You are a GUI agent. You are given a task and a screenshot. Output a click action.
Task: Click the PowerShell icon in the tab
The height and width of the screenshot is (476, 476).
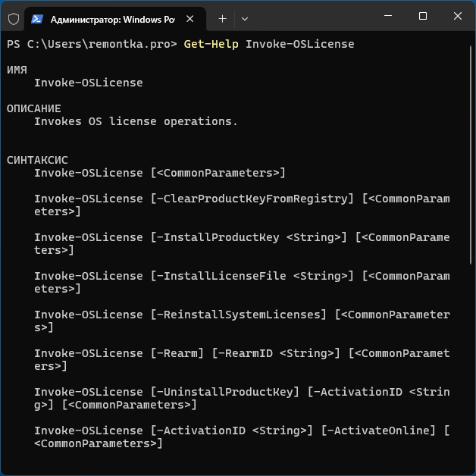37,19
